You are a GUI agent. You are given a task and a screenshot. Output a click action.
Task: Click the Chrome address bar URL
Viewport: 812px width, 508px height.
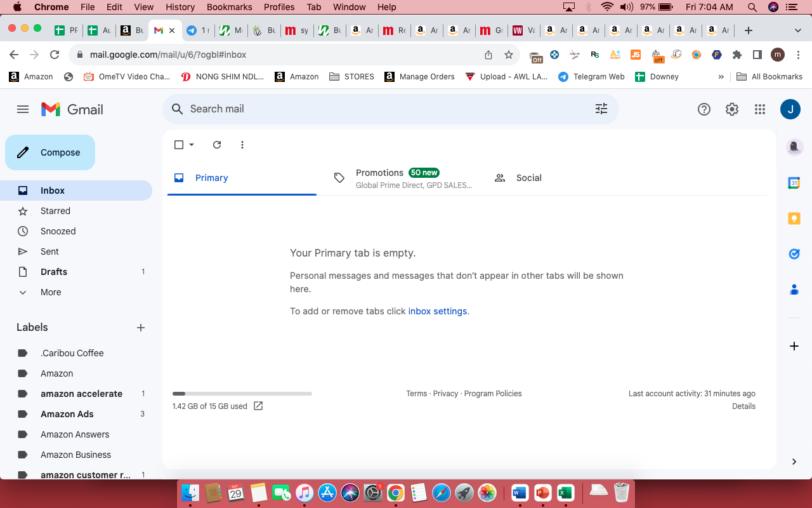tap(168, 55)
